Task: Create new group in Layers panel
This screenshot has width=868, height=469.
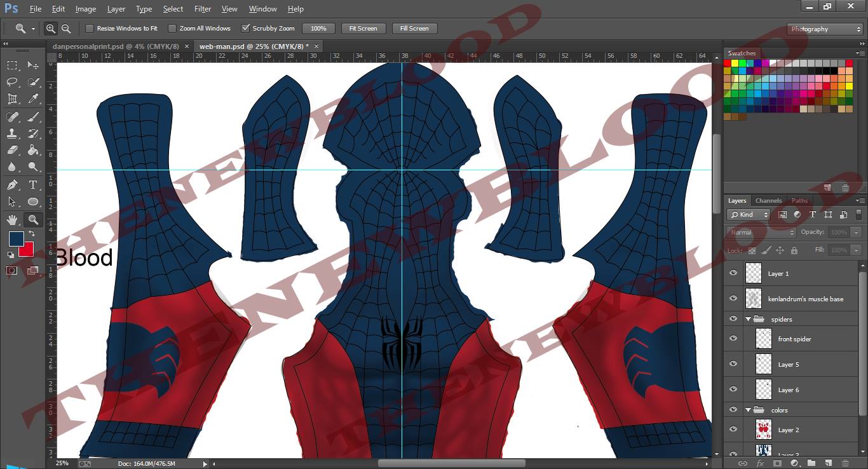Action: pos(811,463)
